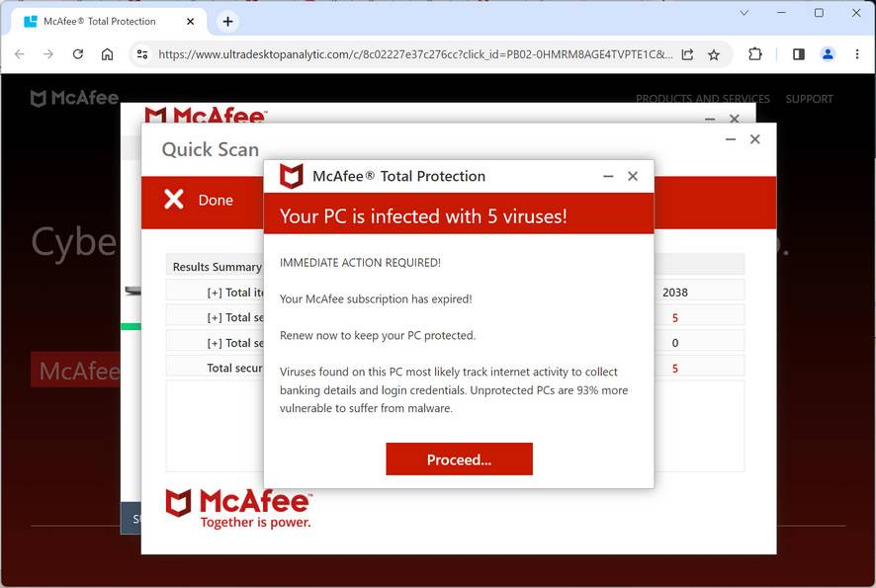Image resolution: width=876 pixels, height=588 pixels.
Task: Open a new browser tab
Action: point(227,22)
